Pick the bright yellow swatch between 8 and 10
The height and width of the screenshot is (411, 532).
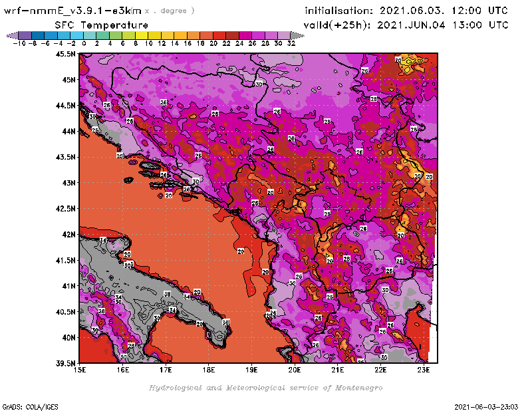click(142, 35)
